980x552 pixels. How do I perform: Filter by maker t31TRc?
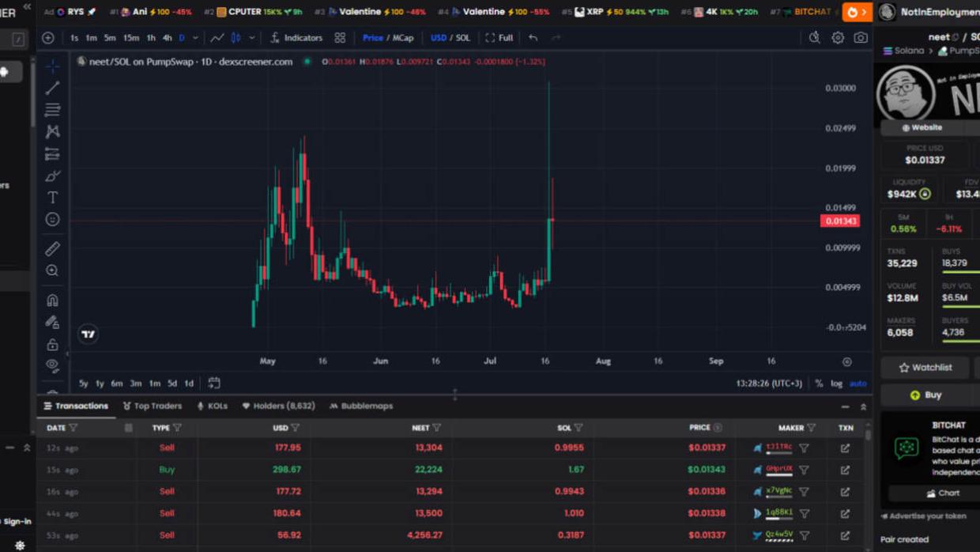coord(804,448)
